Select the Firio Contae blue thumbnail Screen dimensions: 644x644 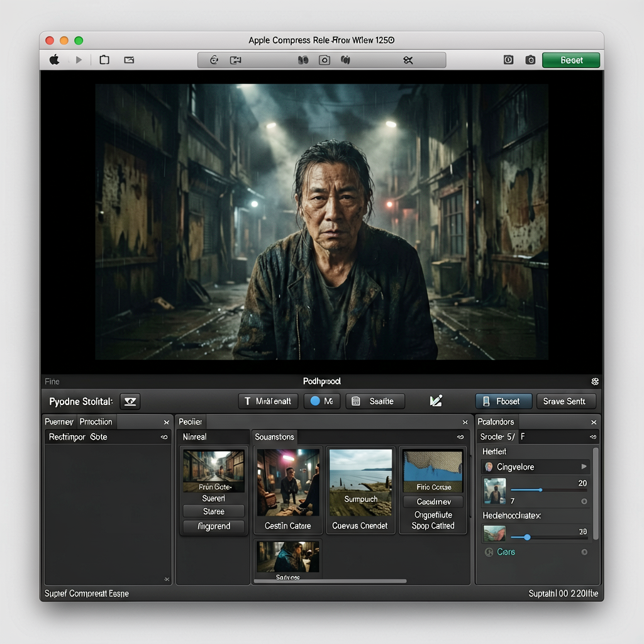click(433, 470)
